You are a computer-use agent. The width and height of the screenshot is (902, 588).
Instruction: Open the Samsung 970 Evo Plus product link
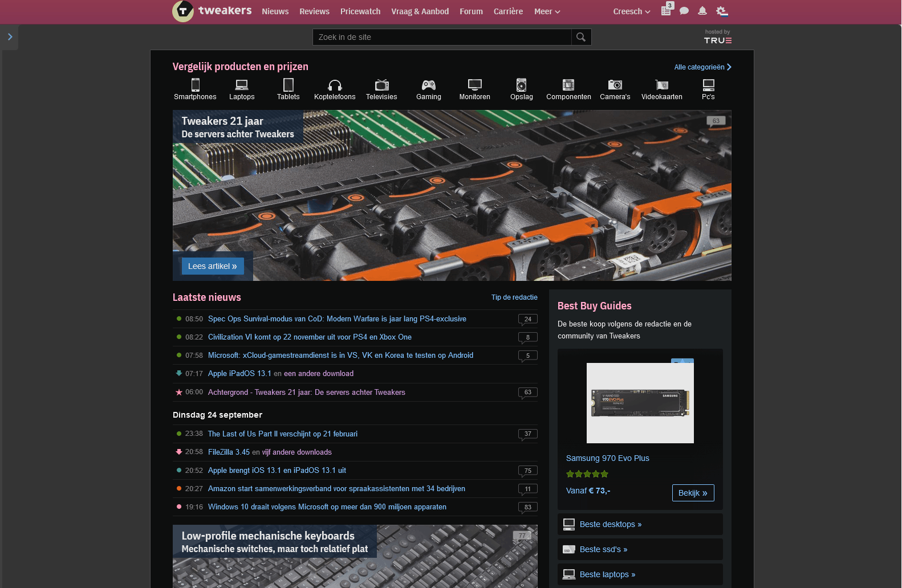coord(608,458)
